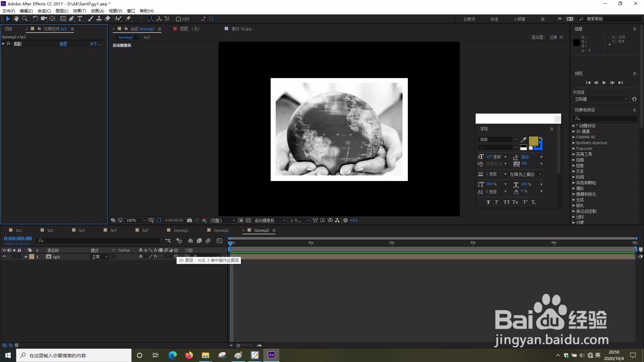Viewport: 644px width, 362px height.
Task: Select the Horizontal Type tool
Action: 80,19
